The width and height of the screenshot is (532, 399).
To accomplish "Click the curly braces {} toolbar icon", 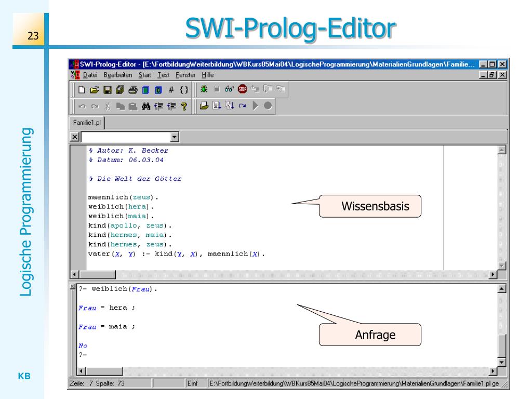I will [184, 90].
